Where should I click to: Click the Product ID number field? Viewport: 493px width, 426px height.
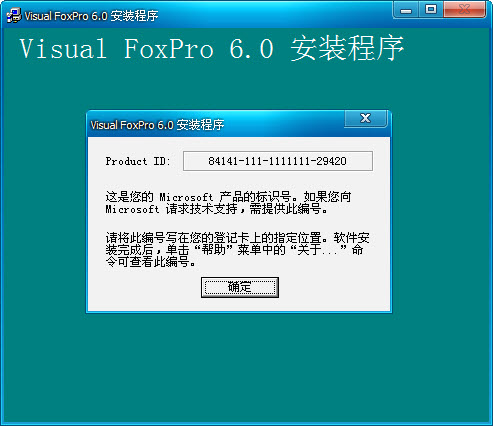(x=278, y=161)
